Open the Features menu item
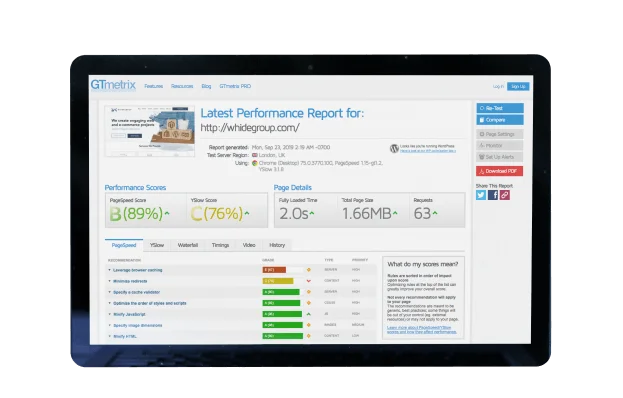Image resolution: width=623 pixels, height=398 pixels. pos(153,86)
